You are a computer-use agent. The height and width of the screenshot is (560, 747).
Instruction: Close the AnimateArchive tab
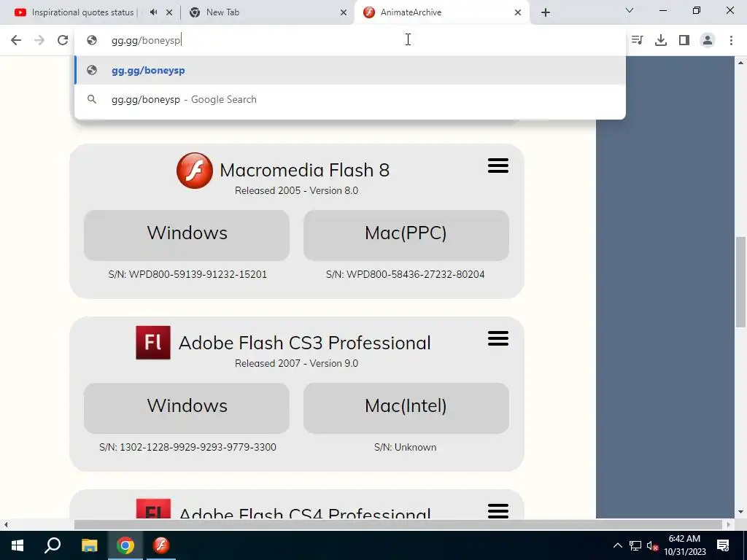coord(518,12)
